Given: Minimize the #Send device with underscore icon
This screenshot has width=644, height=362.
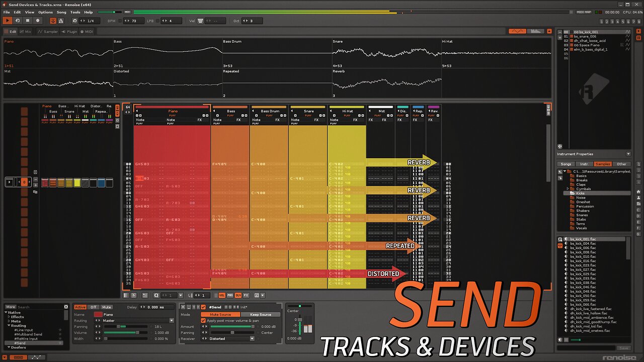Looking at the screenshot, I should pos(189,307).
